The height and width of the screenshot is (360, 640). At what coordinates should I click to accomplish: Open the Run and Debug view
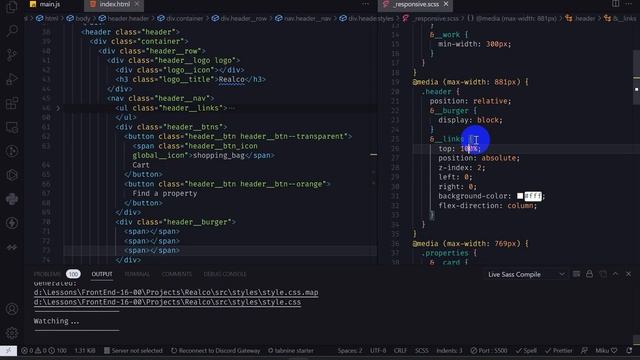[x=12, y=79]
